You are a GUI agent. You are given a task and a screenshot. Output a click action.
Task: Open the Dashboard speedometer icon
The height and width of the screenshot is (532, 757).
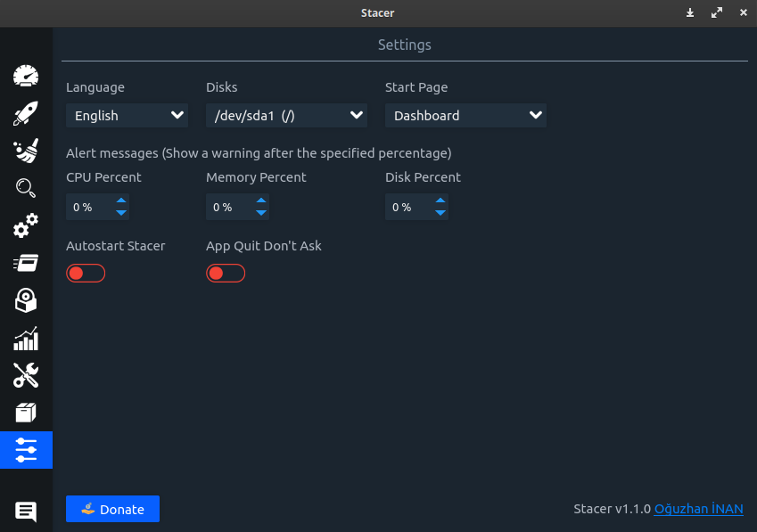coord(26,77)
